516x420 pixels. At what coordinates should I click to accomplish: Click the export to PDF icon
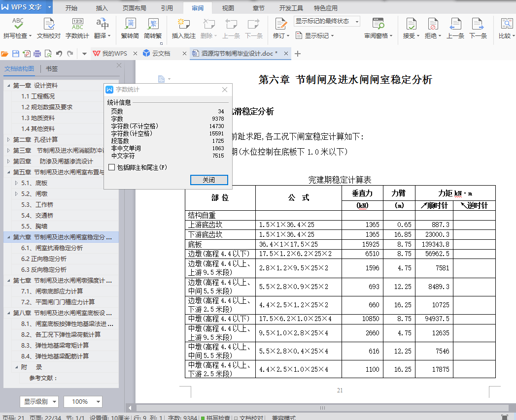click(26, 54)
